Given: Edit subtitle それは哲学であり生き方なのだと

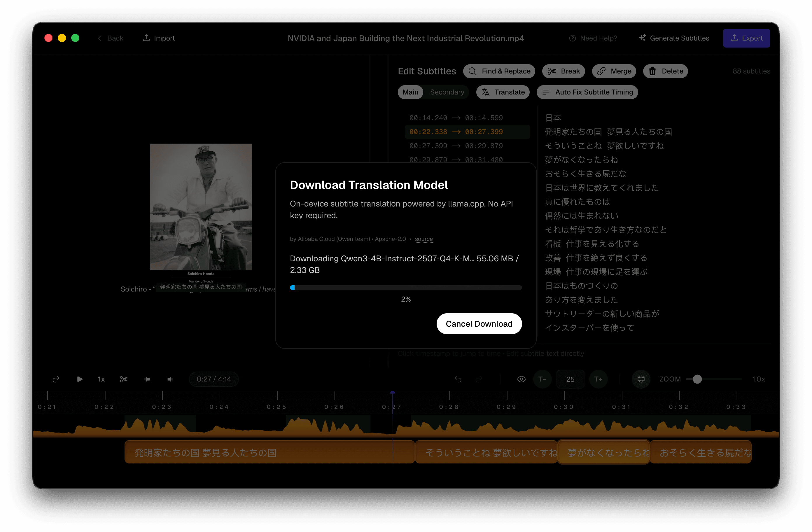Looking at the screenshot, I should (x=605, y=230).
